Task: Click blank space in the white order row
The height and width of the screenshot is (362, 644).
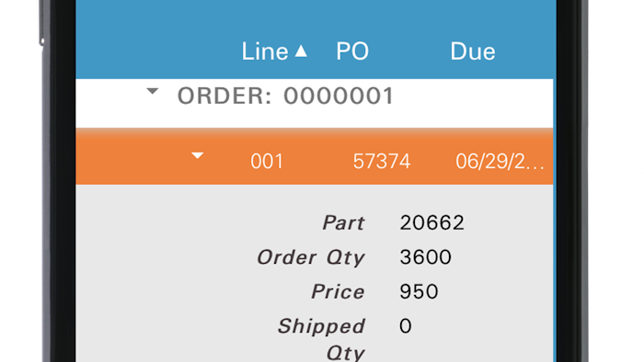Action: click(x=472, y=103)
